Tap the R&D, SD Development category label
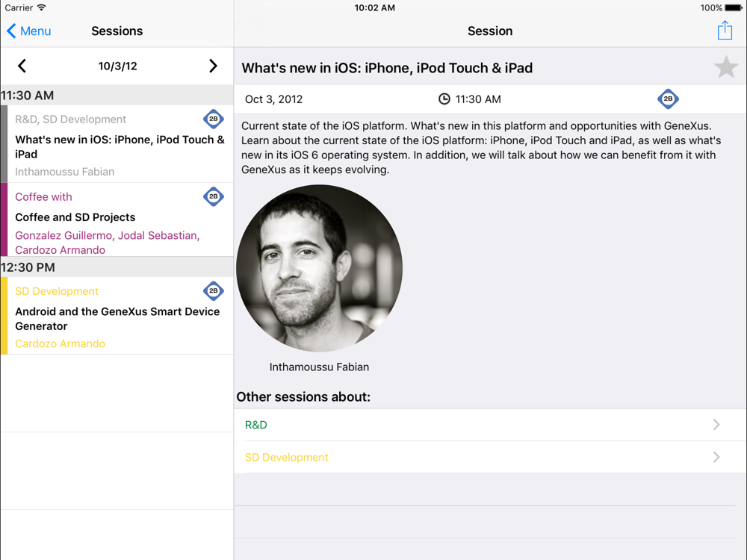 point(70,119)
